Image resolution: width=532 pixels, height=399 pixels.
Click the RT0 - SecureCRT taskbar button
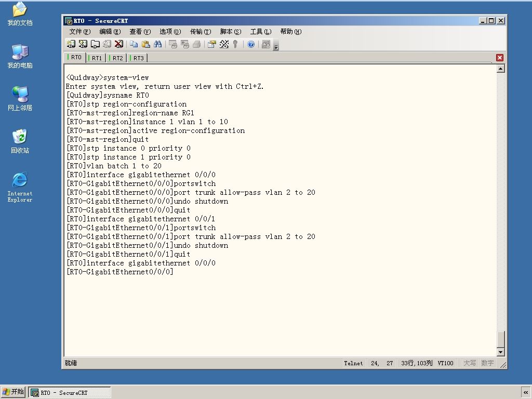click(x=70, y=393)
